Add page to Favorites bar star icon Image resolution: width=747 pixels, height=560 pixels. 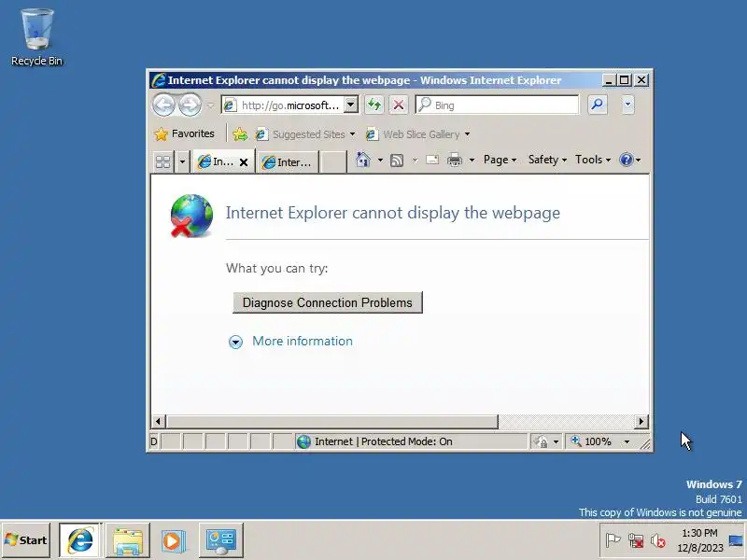coord(240,134)
